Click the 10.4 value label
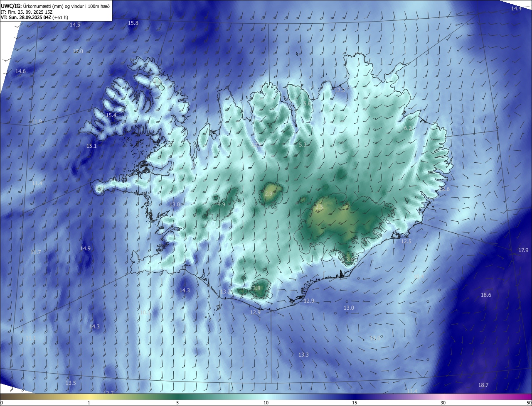This screenshot has height=406, width=532. (x=418, y=277)
